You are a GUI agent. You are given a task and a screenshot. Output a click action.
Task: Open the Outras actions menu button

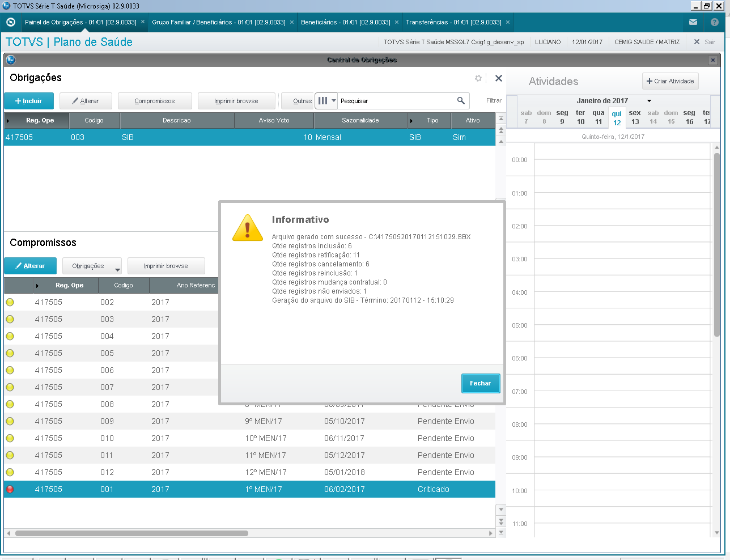(x=298, y=101)
